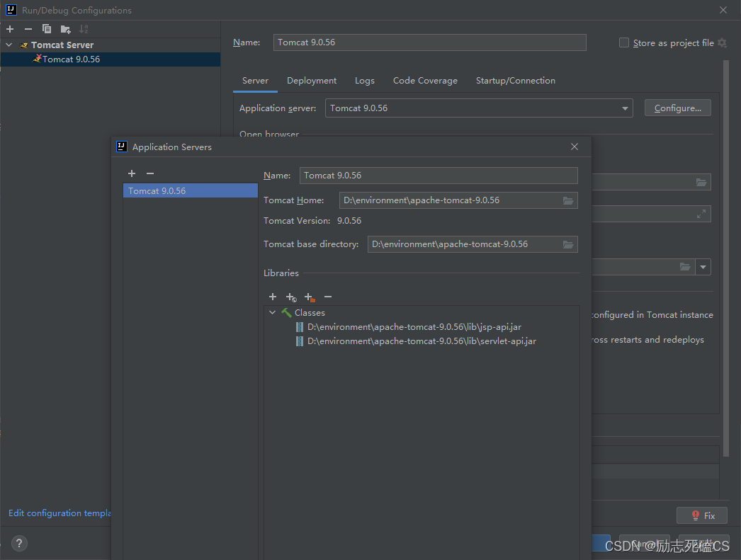Viewport: 741px width, 560px height.
Task: Remove application server with minus icon
Action: (x=150, y=173)
